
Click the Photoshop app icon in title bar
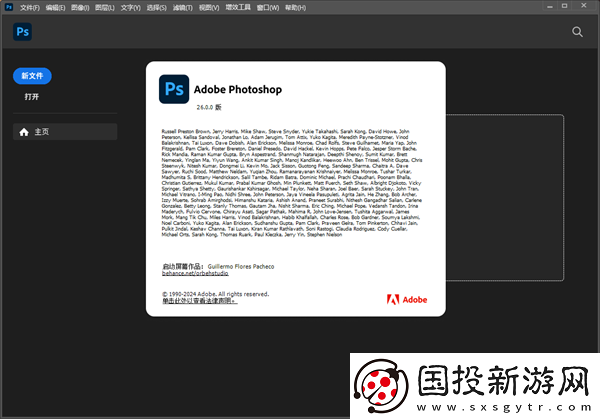point(7,7)
